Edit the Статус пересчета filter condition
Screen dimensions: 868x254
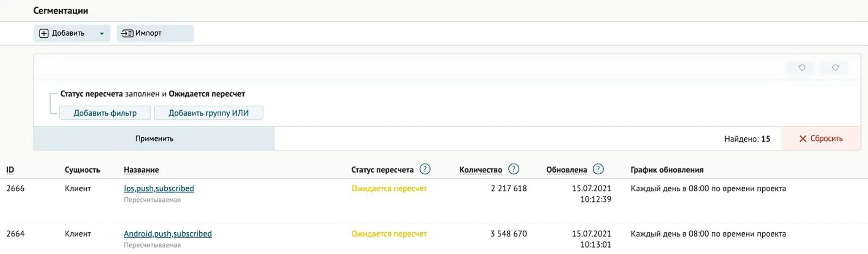92,94
